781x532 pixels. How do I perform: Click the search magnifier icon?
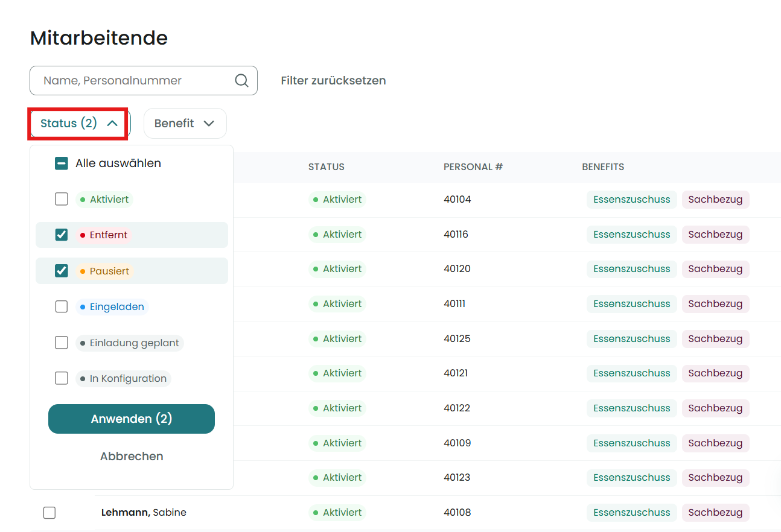pos(241,81)
